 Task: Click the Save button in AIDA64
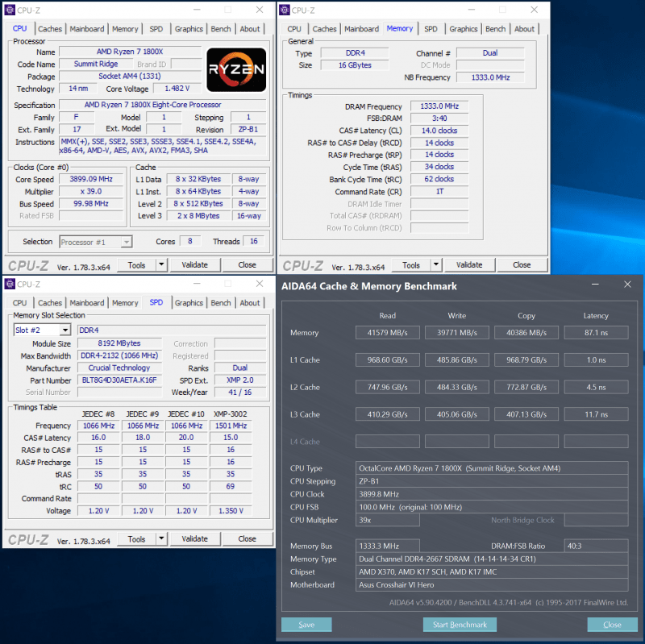(306, 625)
